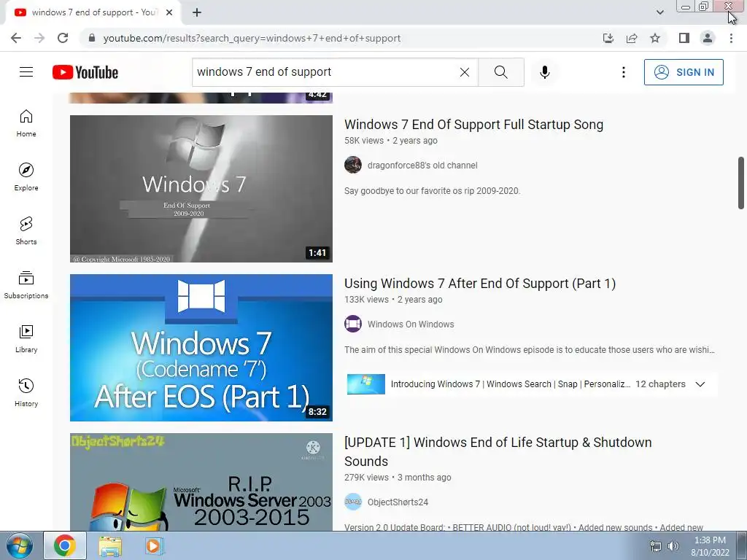Run search with the magnifier button
This screenshot has height=560, width=747.
point(500,72)
